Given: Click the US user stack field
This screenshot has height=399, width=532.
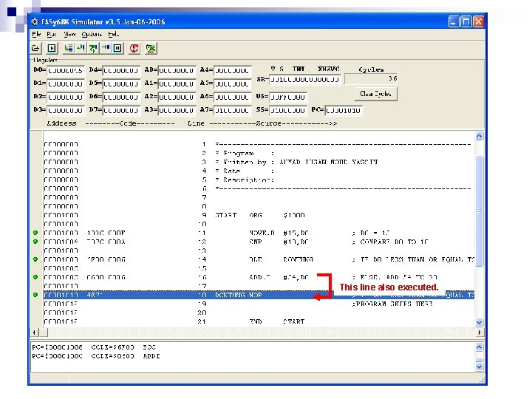Looking at the screenshot, I should pyautogui.click(x=288, y=97).
